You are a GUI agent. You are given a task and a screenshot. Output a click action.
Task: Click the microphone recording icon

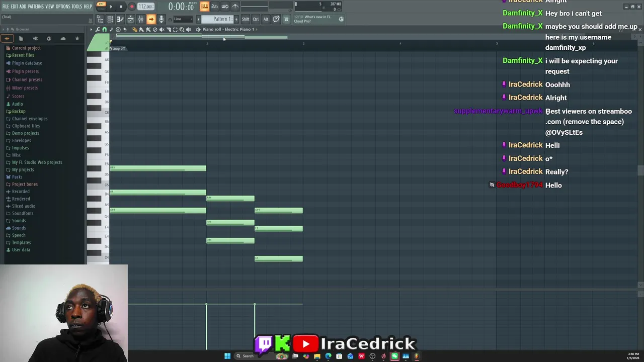point(161,19)
